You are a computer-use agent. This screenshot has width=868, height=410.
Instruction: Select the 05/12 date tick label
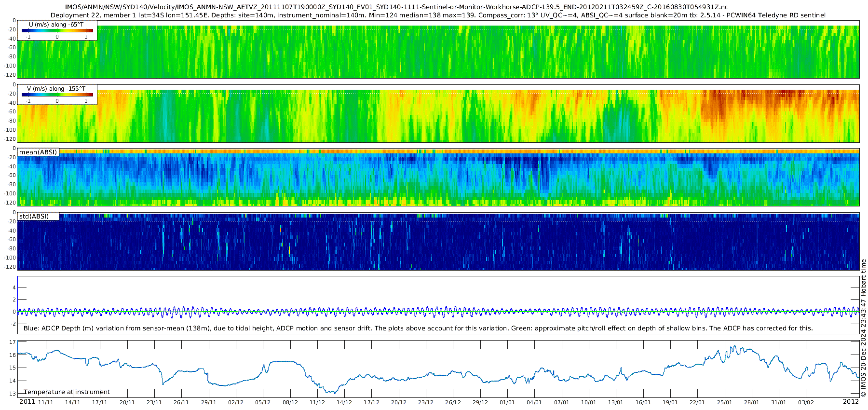pyautogui.click(x=263, y=402)
